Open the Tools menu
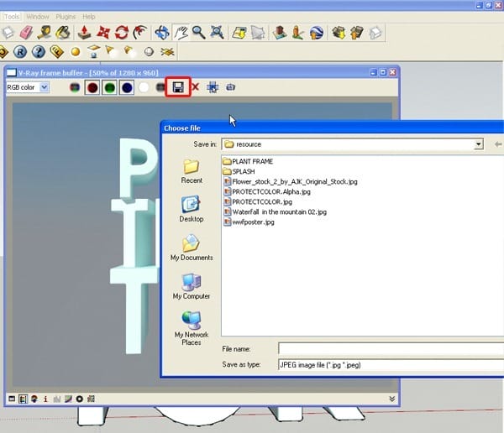Screen dimensions: 504x433 12,17
